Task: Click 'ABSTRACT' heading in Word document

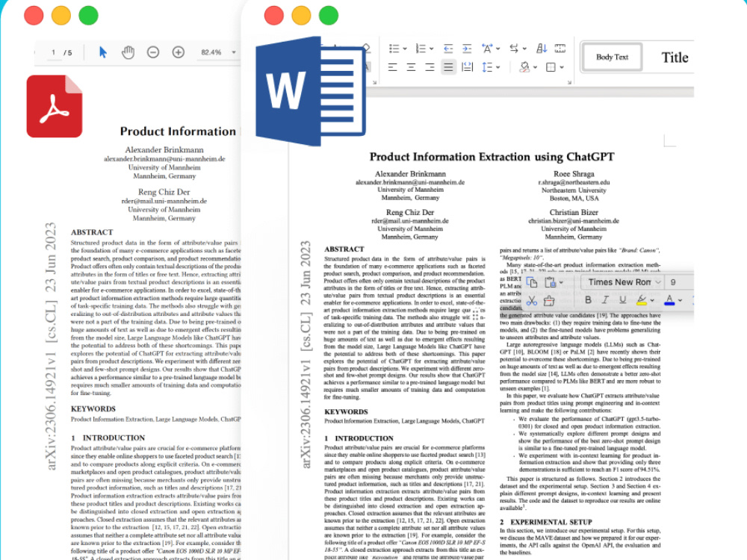Action: tap(344, 249)
